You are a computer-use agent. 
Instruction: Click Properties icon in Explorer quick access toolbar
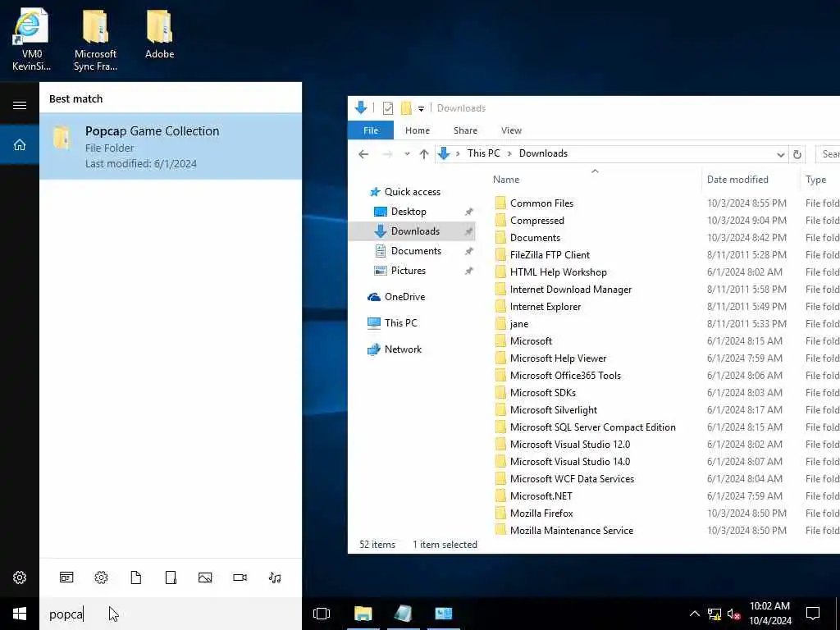pyautogui.click(x=388, y=108)
